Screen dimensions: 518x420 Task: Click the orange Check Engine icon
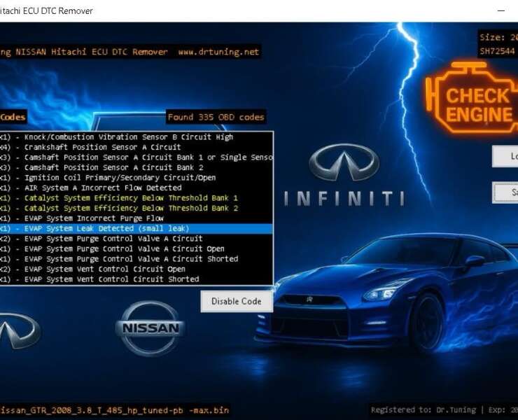click(472, 98)
